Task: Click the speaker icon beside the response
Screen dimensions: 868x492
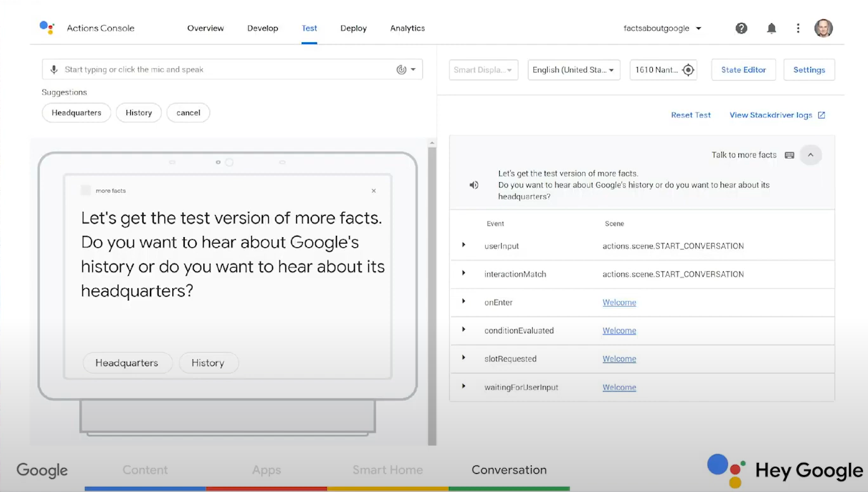Action: click(x=474, y=185)
